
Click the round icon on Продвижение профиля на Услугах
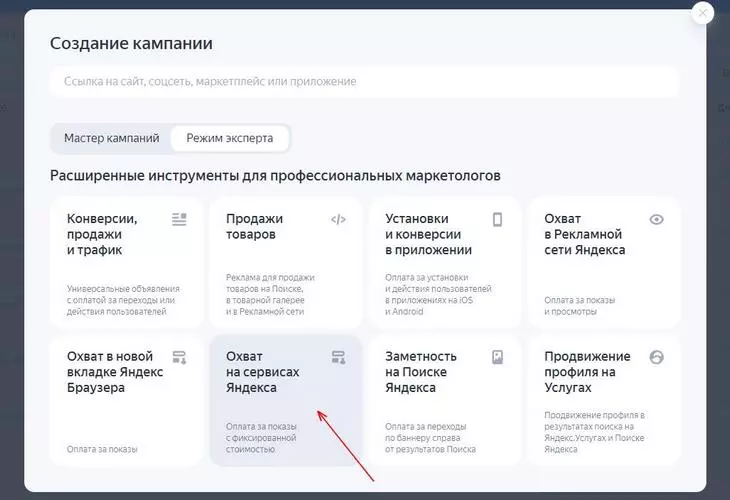pos(656,357)
